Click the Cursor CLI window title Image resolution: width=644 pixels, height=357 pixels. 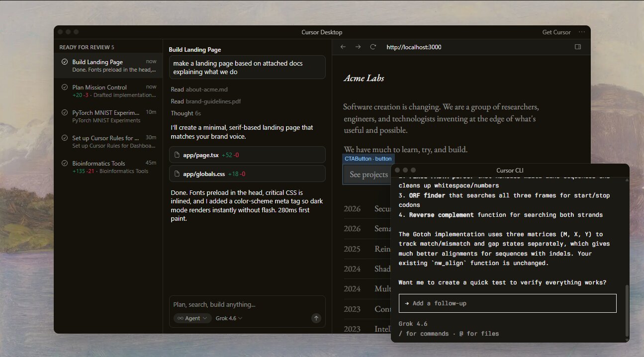(x=510, y=171)
